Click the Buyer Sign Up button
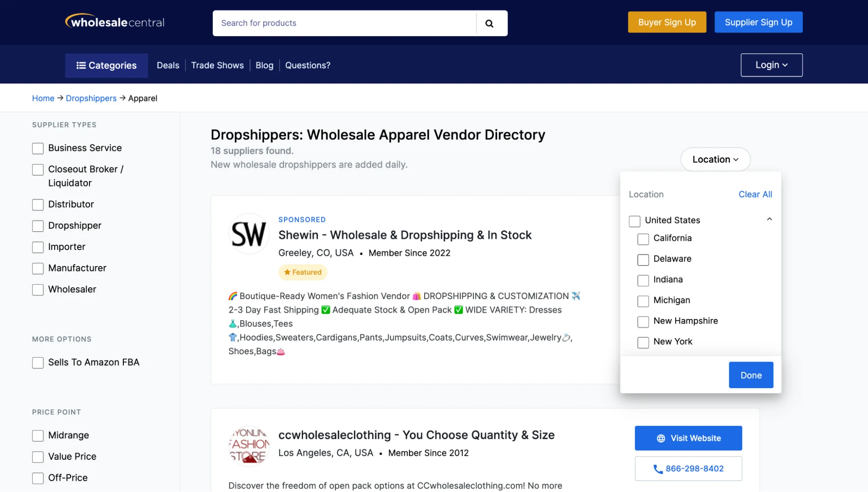 667,22
